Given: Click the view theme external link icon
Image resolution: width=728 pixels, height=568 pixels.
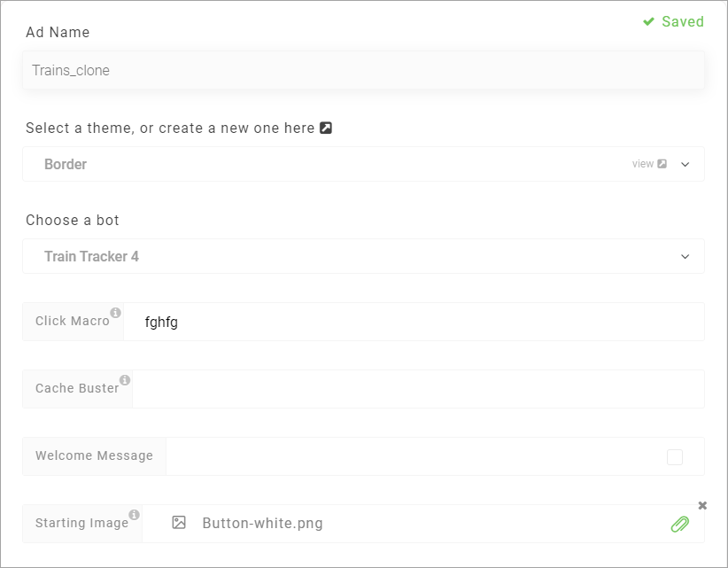Looking at the screenshot, I should (x=662, y=163).
